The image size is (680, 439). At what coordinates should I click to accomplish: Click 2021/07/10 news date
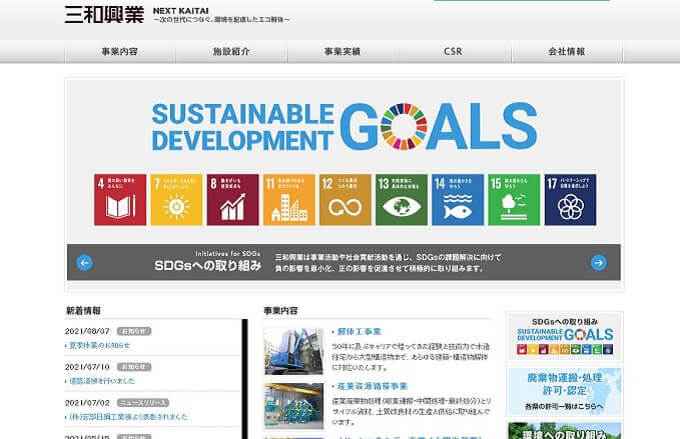(87, 367)
